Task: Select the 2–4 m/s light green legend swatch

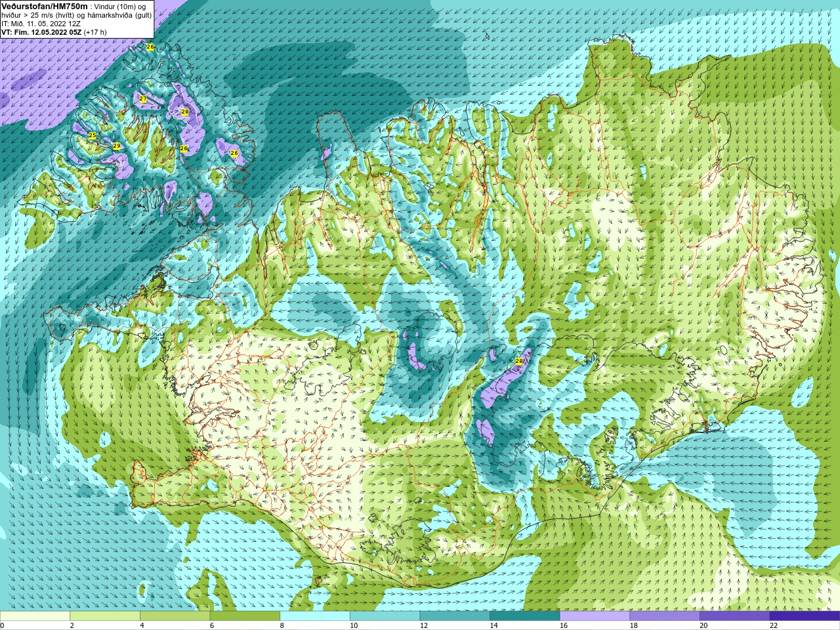Action: (x=105, y=616)
